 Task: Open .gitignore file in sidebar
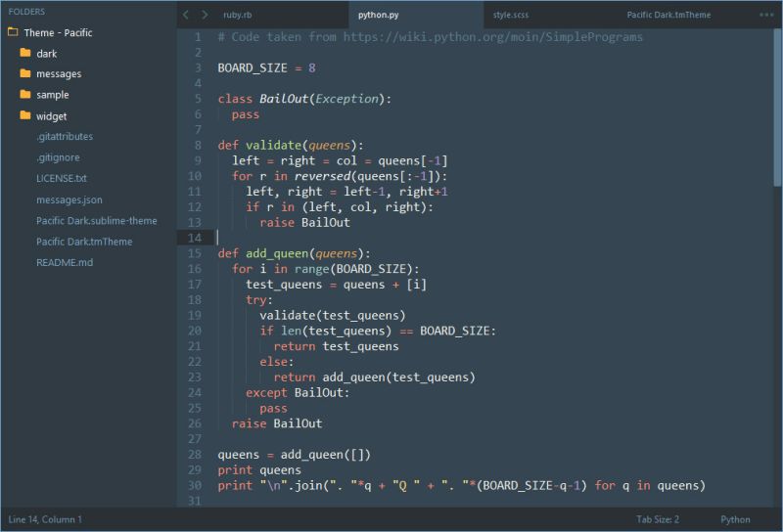point(58,157)
